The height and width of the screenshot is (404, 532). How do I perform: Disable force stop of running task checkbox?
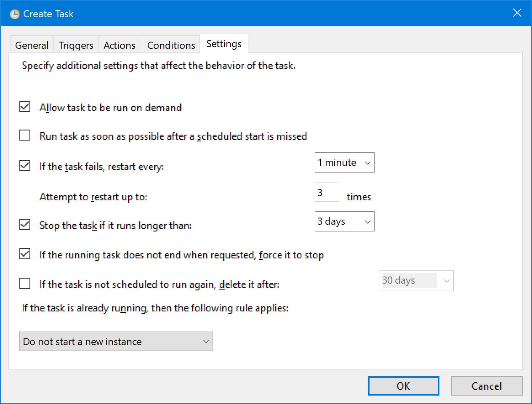(25, 254)
